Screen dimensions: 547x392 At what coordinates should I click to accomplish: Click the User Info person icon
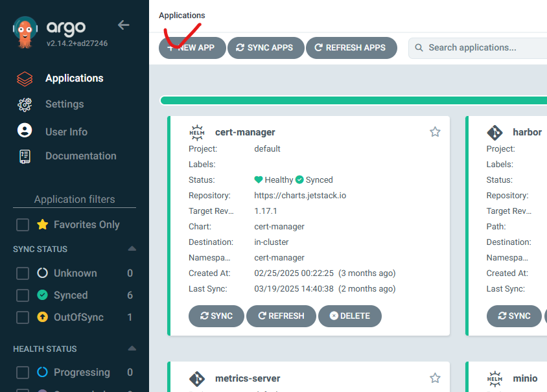click(x=25, y=131)
